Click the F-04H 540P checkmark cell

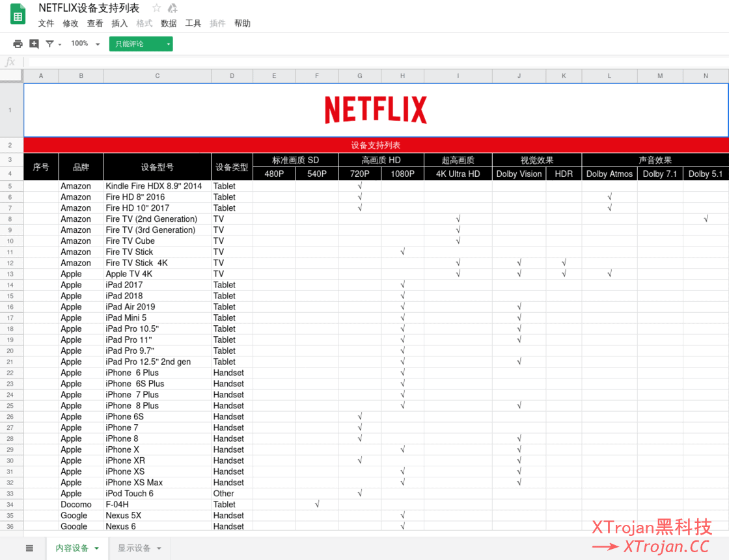coord(317,504)
